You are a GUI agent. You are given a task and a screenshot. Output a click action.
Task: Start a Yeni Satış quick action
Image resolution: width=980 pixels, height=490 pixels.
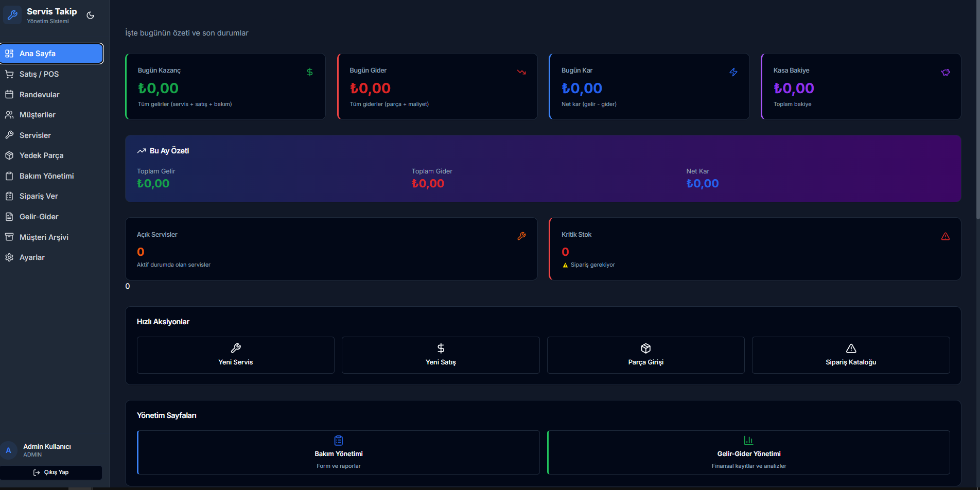coord(441,355)
